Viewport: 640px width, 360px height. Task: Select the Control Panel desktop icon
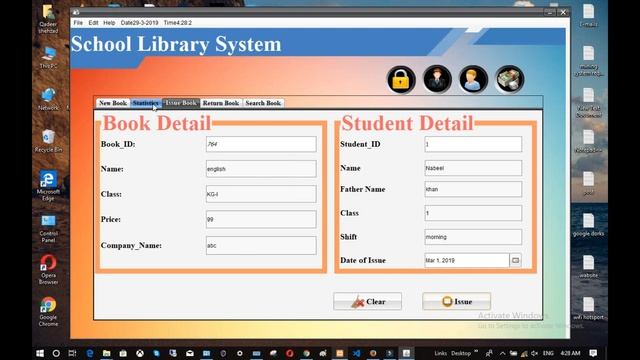48,229
